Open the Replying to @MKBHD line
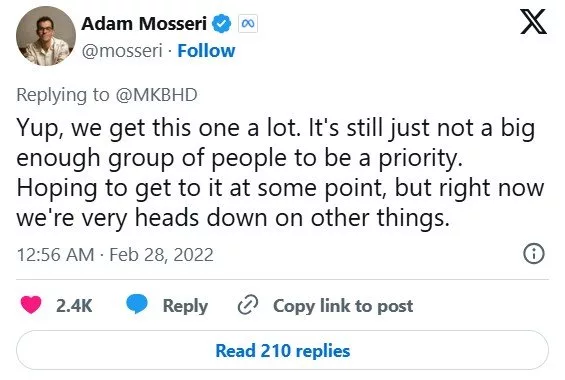Screen dimensions: 565x380 (x=107, y=95)
